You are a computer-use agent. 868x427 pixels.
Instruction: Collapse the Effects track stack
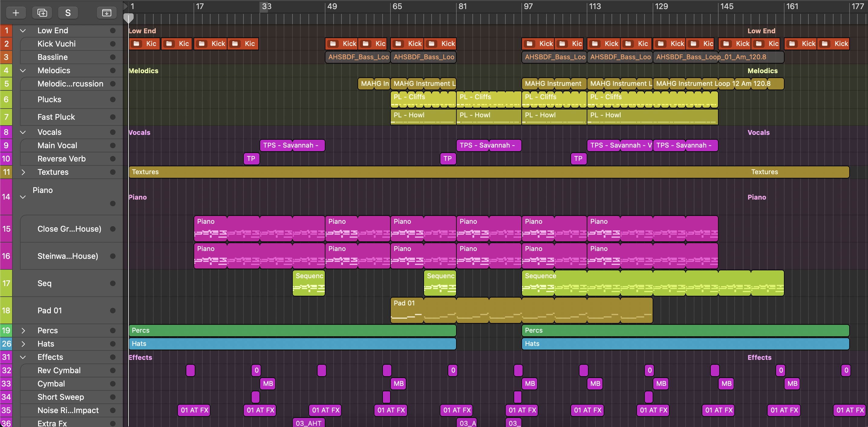pyautogui.click(x=23, y=357)
